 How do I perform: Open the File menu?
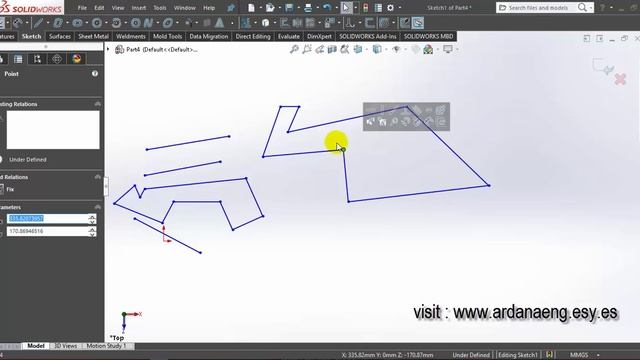point(82,8)
